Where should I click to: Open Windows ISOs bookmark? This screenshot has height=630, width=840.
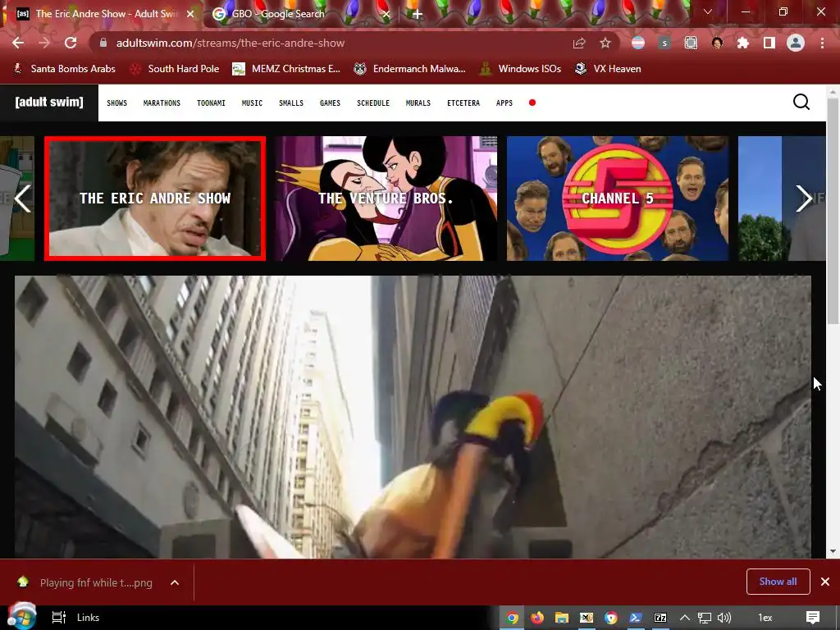click(520, 69)
